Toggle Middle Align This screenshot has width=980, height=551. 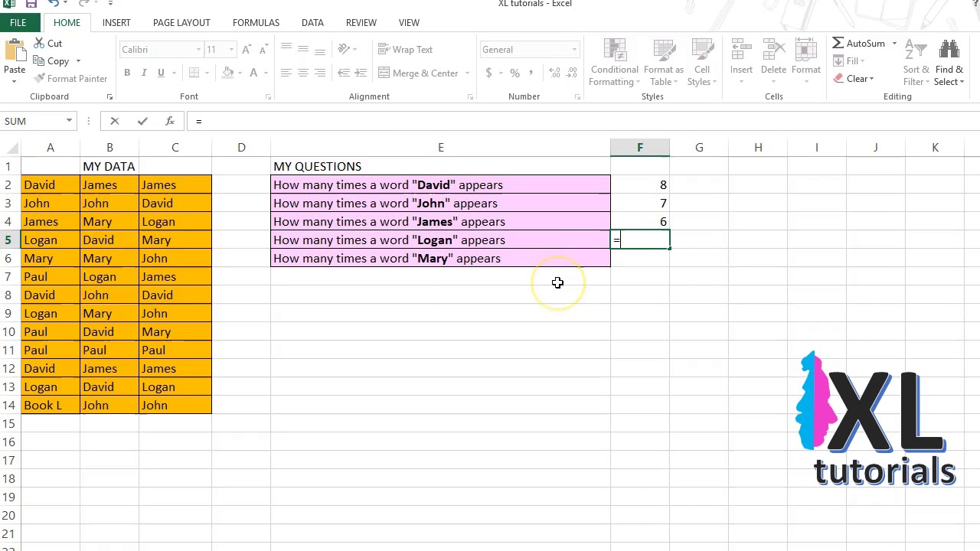coord(303,50)
